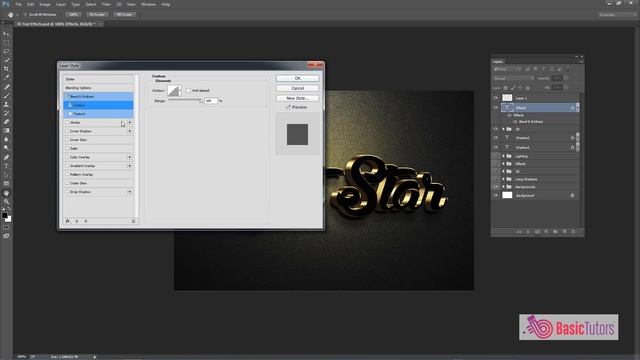Select the Healing Brush tool

click(x=6, y=87)
